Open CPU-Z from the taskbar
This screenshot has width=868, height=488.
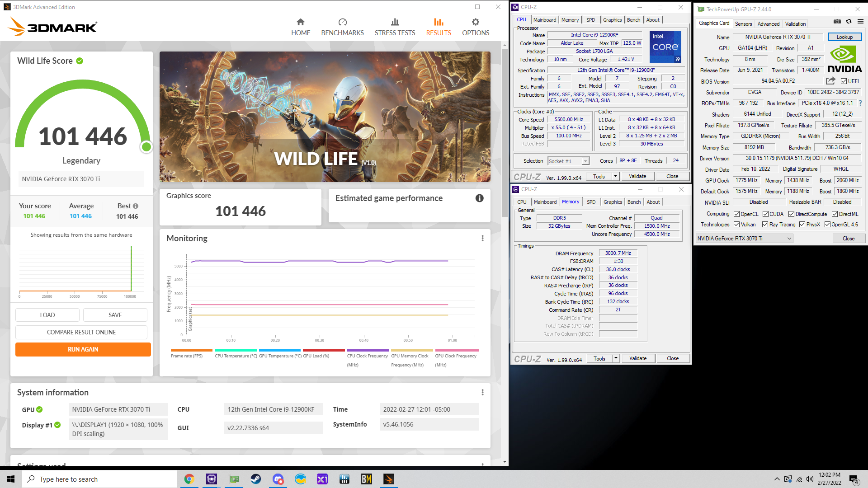(x=212, y=479)
